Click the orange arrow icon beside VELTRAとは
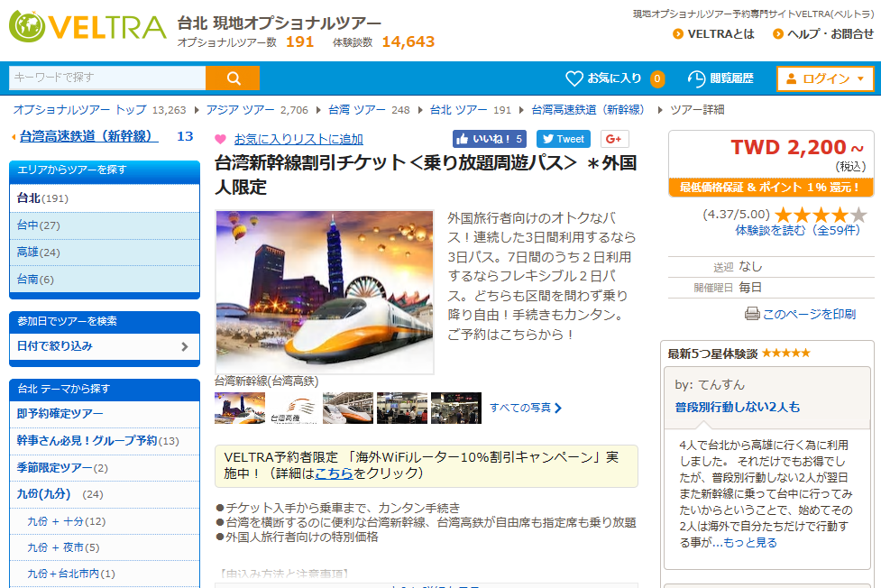This screenshot has width=881, height=588. 677,33
